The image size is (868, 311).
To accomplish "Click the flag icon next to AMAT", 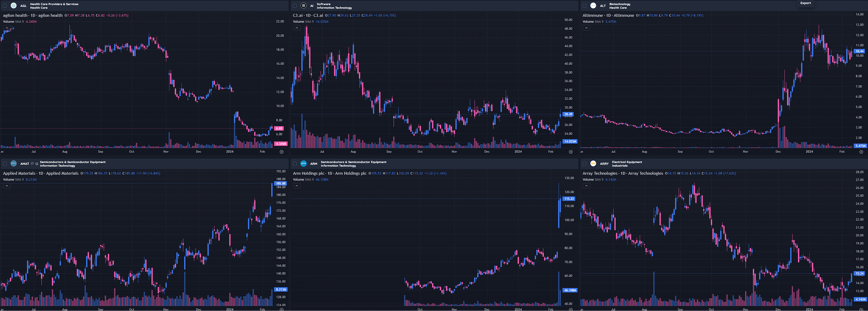I will click(33, 164).
